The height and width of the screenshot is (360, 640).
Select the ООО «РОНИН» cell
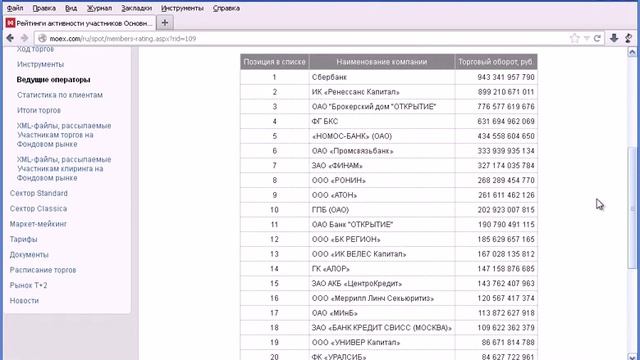tap(382, 180)
